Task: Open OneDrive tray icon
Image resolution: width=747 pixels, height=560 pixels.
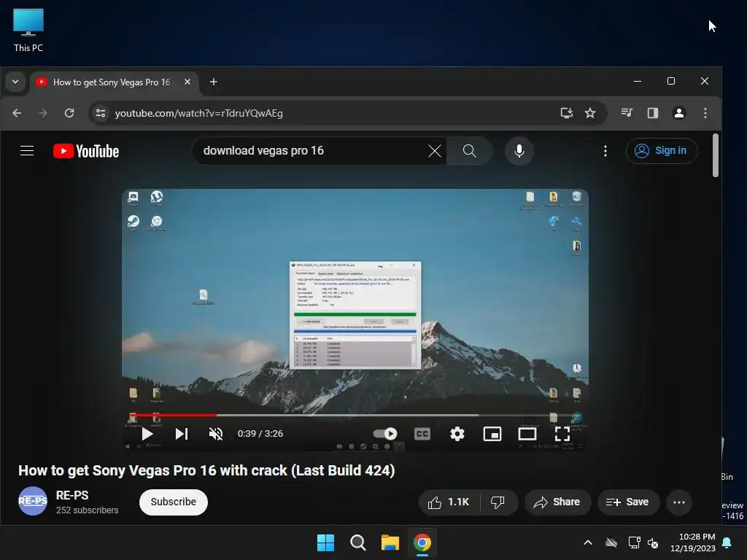Action: 611,542
